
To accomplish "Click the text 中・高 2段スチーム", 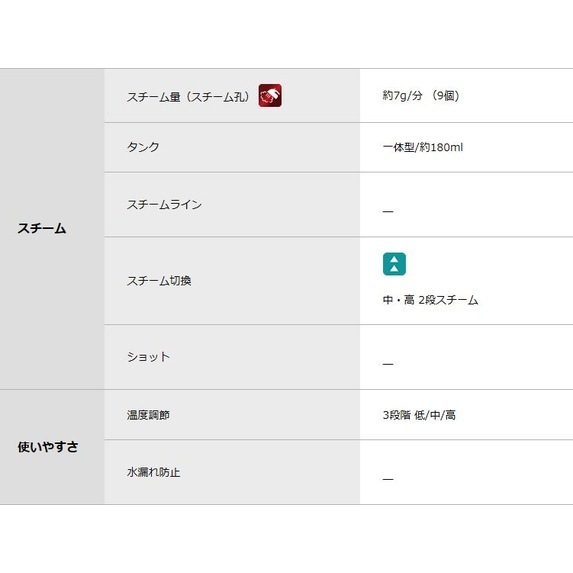I will pos(430,300).
